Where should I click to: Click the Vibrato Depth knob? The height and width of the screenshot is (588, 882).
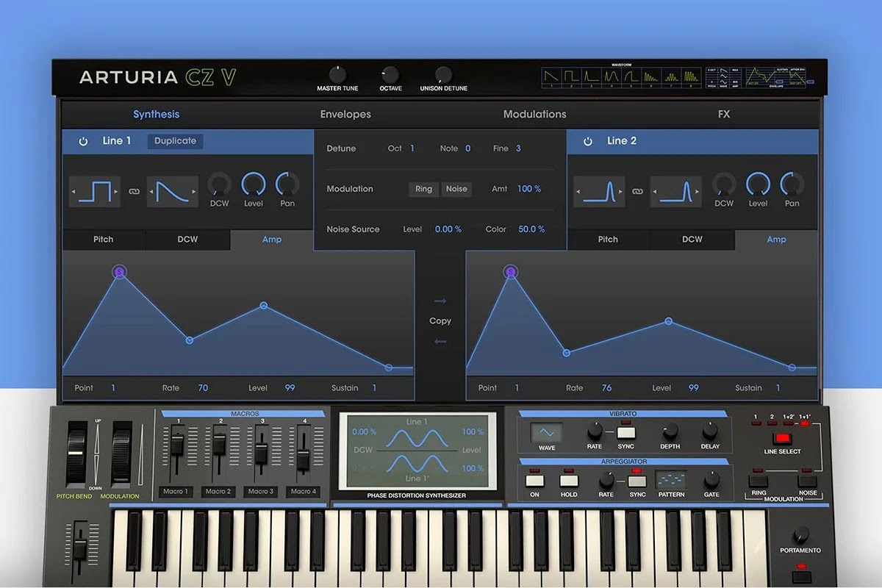pyautogui.click(x=670, y=431)
